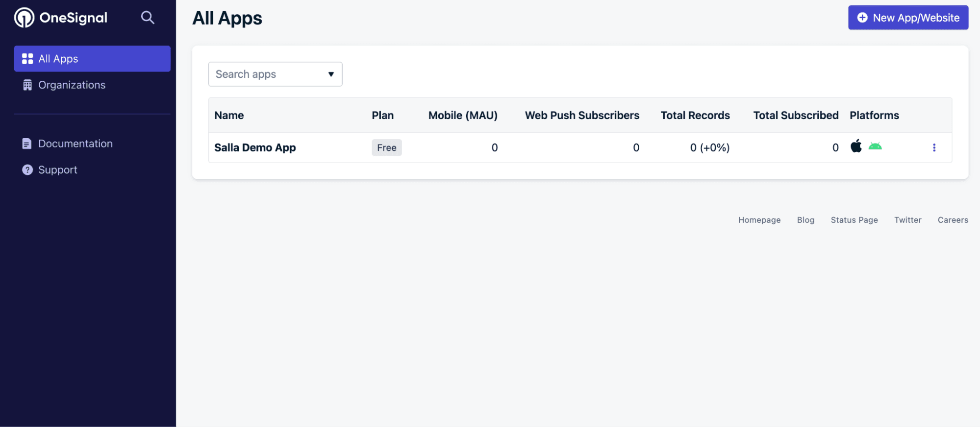Image resolution: width=980 pixels, height=427 pixels.
Task: Open the three-dot menu for Salla Demo App
Action: coord(934,147)
